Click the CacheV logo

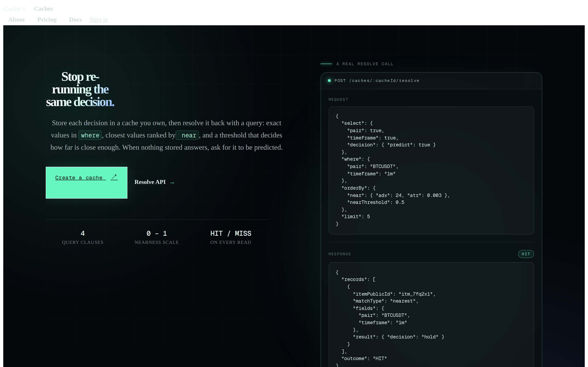[x=15, y=9]
